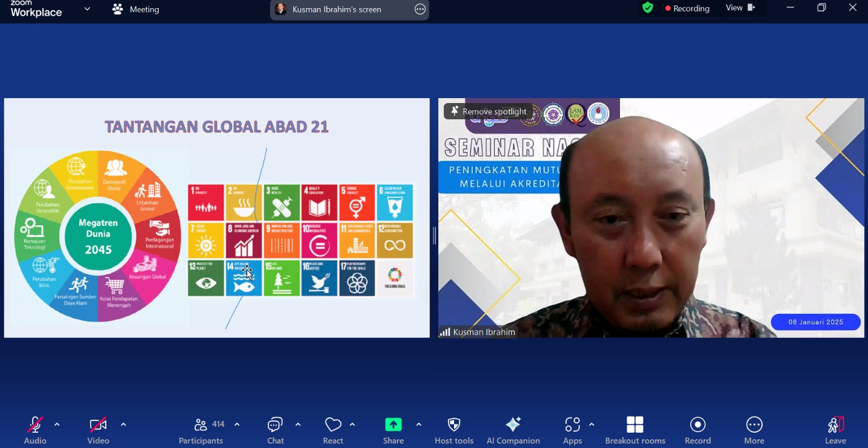Unmute microphone with the Audio button
The width and height of the screenshot is (868, 448).
35,430
